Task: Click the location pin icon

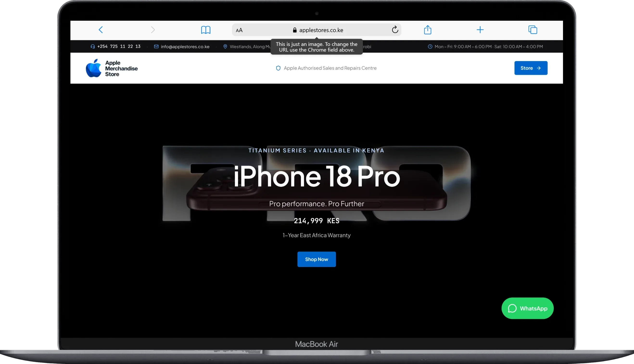Action: click(225, 46)
